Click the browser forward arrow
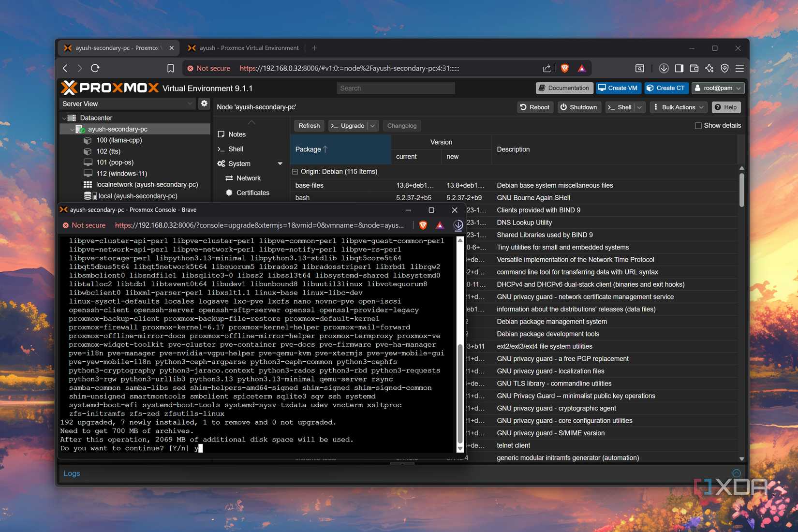Screen dimensions: 798x532 [x=80, y=68]
